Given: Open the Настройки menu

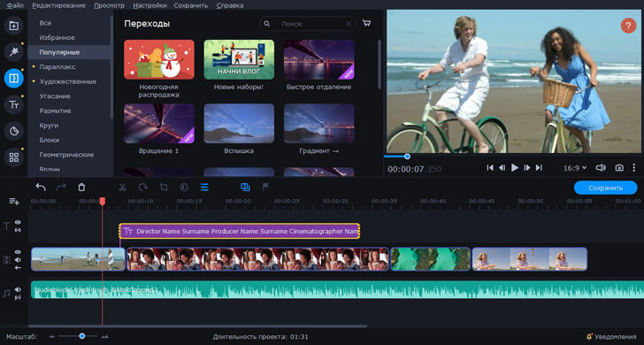Looking at the screenshot, I should click(149, 5).
